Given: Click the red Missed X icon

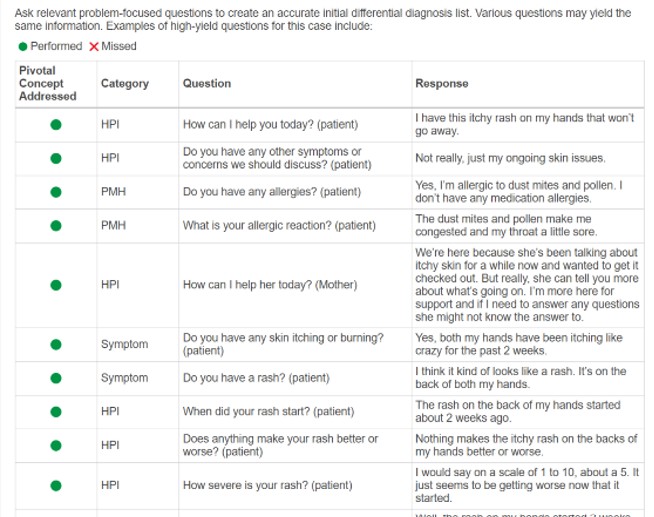Looking at the screenshot, I should pos(94,46).
